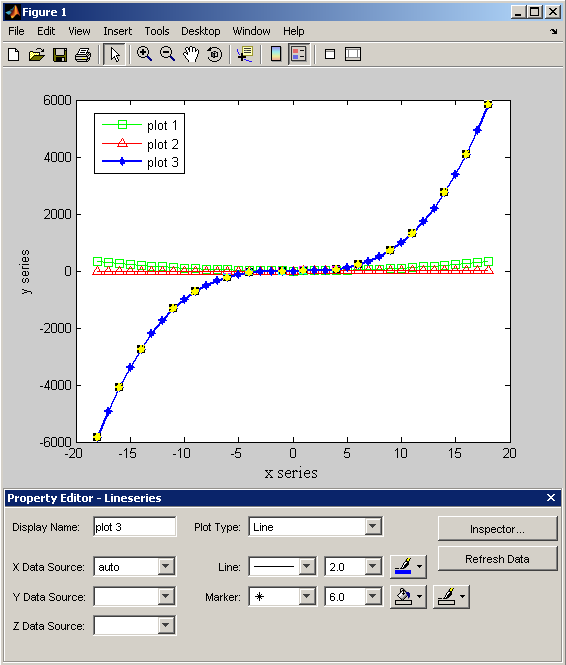
Task: Open the Window menu
Action: click(x=251, y=31)
